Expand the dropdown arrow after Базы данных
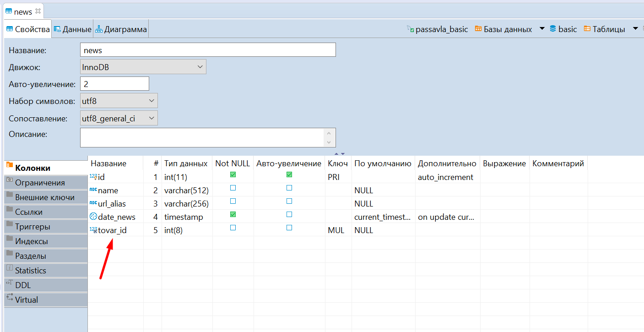Screen dimensions: 644x332 (x=542, y=29)
